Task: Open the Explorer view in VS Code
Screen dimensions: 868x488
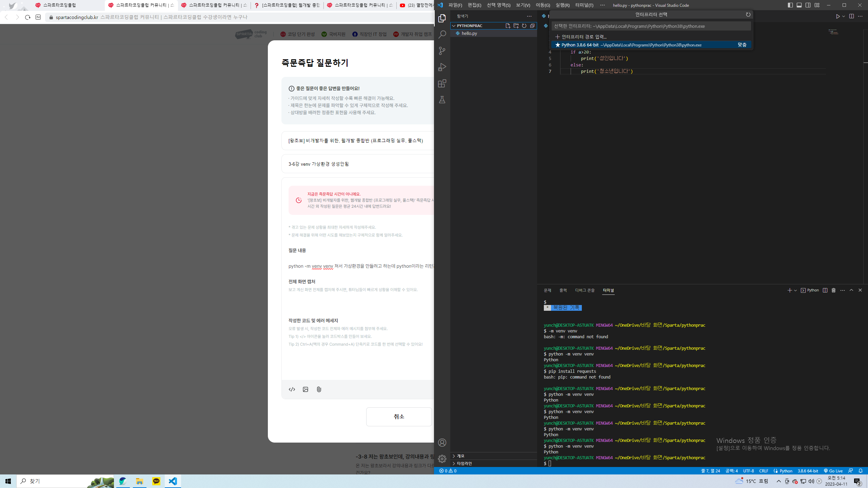Action: 442,18
